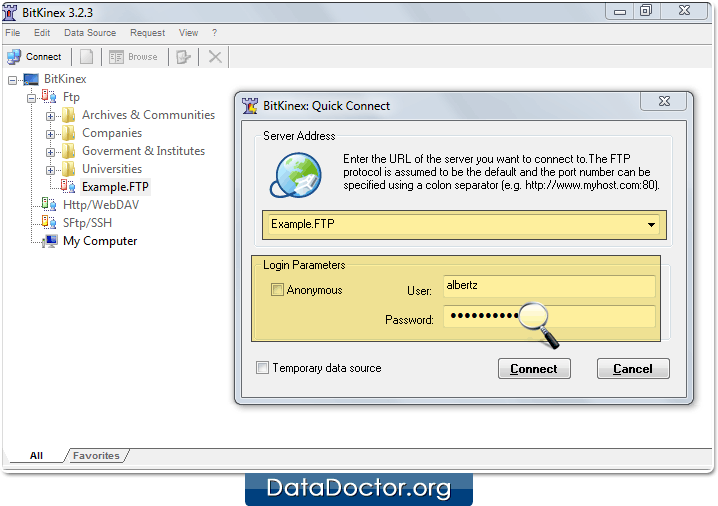
Task: Expand the Archives & Communities folder
Action: pos(50,116)
